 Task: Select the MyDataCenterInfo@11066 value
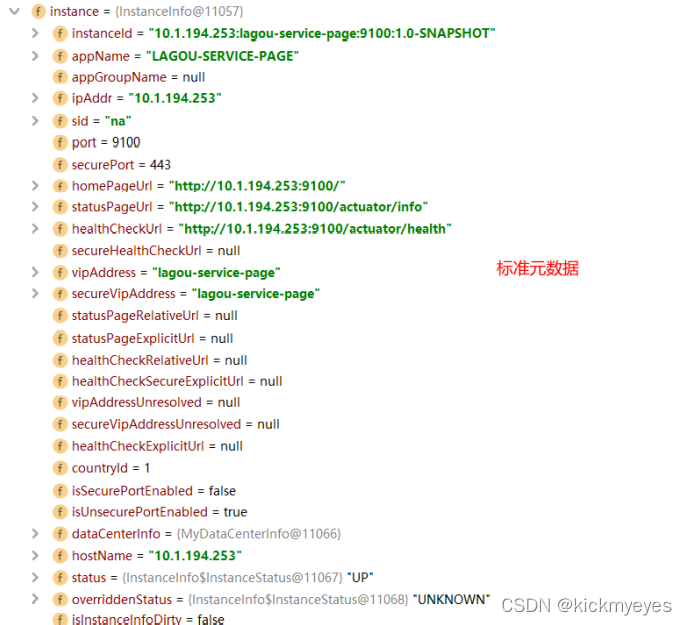[259, 534]
